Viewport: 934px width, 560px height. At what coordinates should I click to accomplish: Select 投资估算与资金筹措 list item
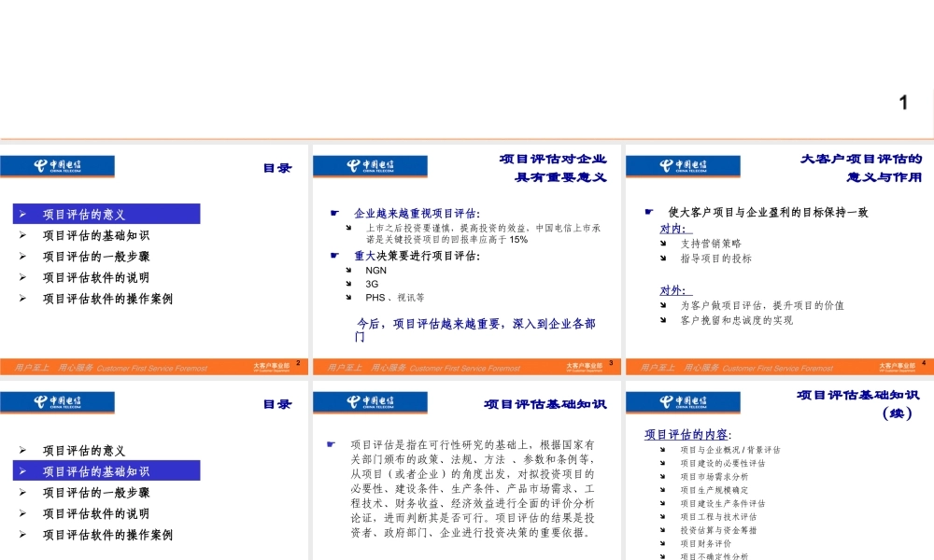pyautogui.click(x=718, y=531)
